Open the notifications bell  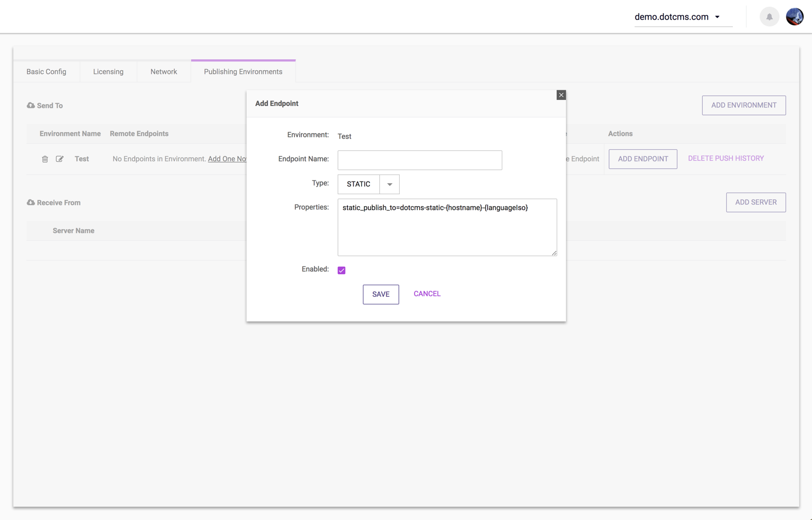(769, 17)
